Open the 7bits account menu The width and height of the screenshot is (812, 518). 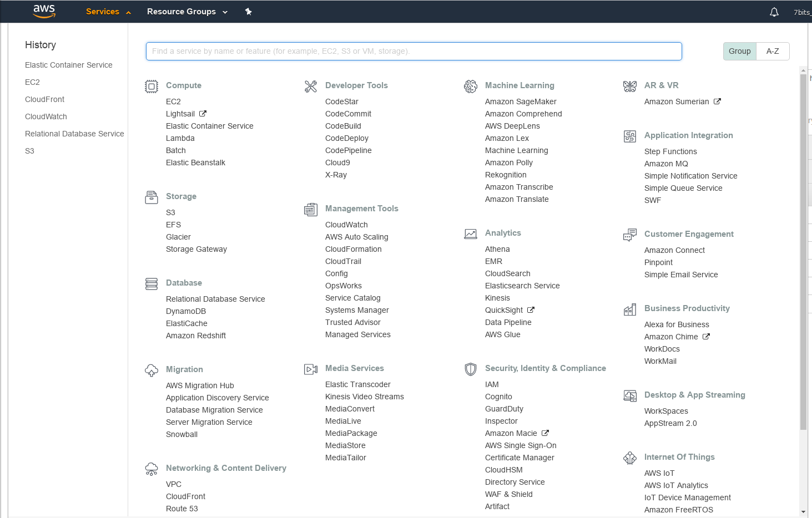coord(802,12)
